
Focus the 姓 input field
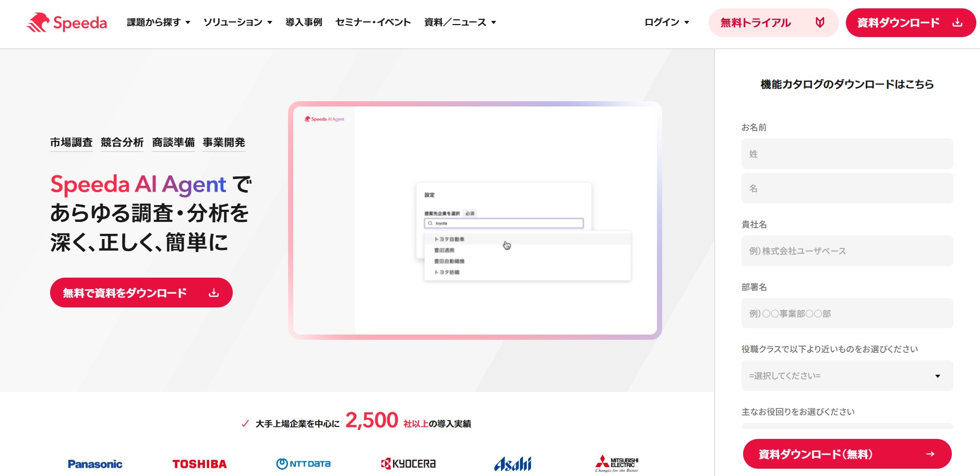pyautogui.click(x=847, y=154)
